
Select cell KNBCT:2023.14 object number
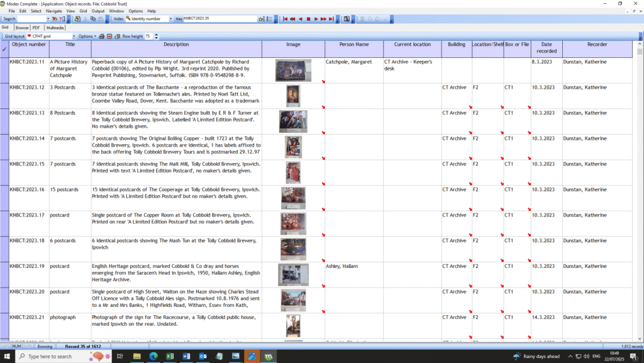[29, 147]
